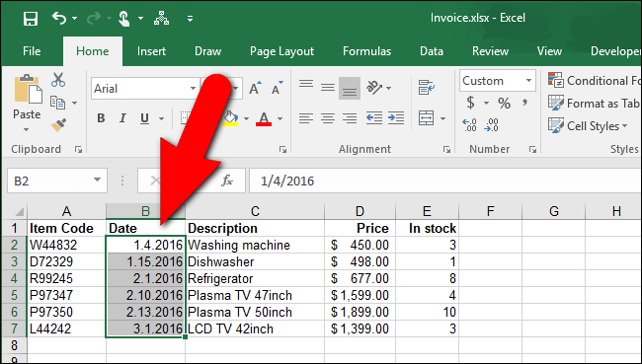Screen dimensions: 642x364
Task: Click the Increase Decimal icon
Action: 469,125
